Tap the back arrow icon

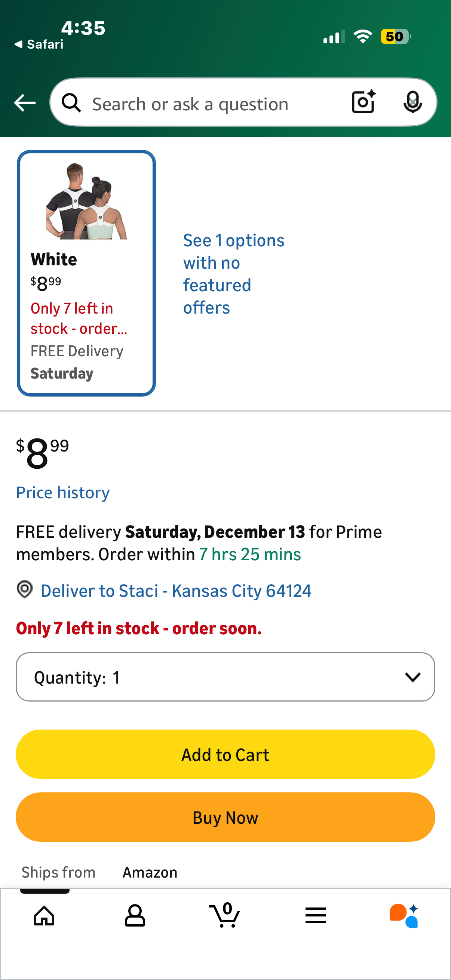point(25,103)
